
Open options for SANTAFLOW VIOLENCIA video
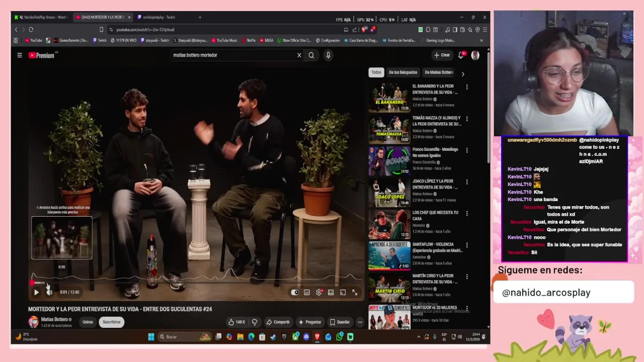click(467, 245)
